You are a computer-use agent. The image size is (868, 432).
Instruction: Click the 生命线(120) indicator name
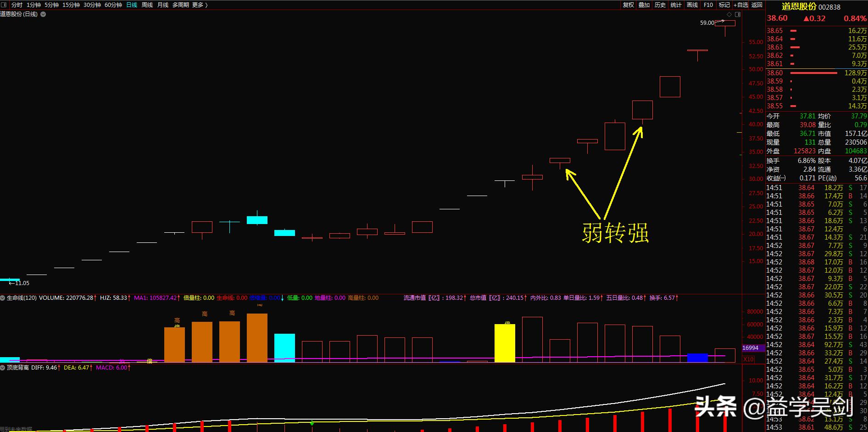tap(22, 298)
